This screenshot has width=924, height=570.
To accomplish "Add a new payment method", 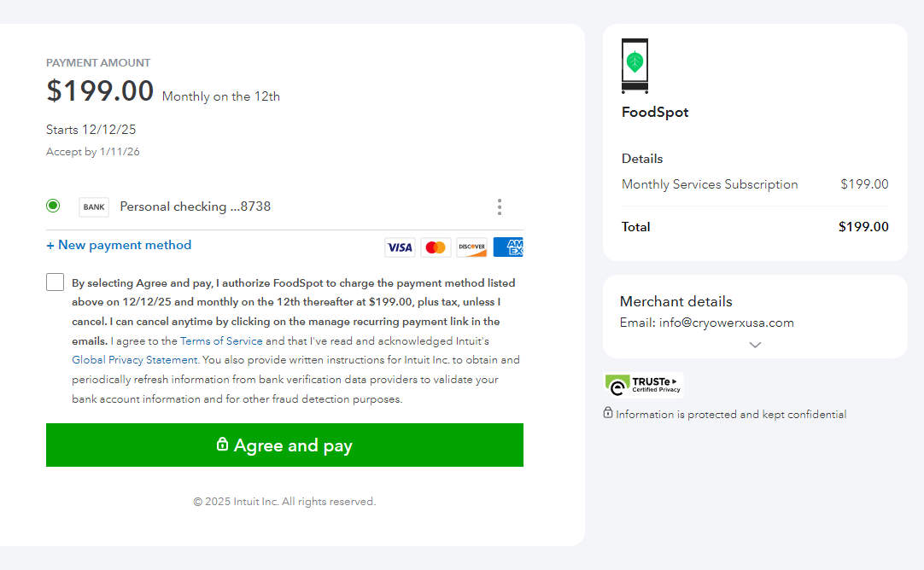I will coord(119,245).
